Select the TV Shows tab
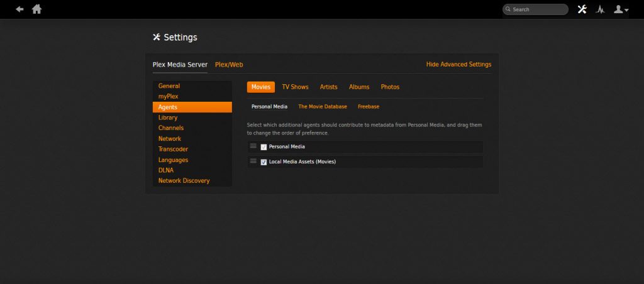 coord(295,87)
